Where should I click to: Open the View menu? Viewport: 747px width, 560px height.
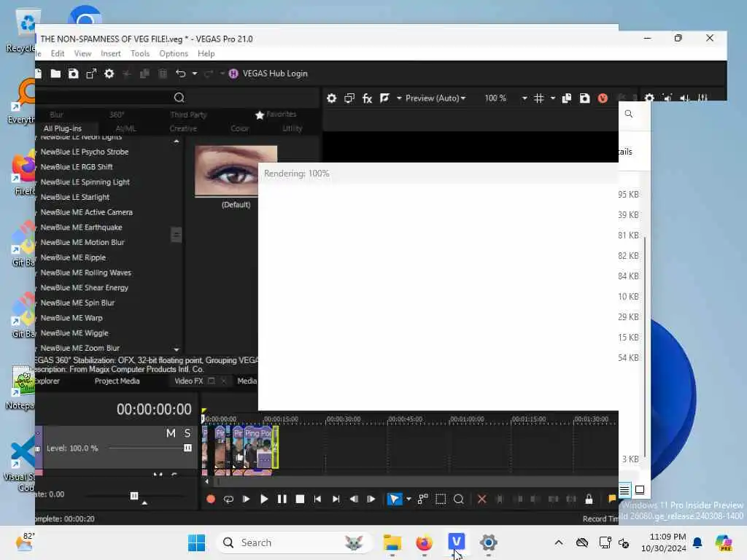(82, 53)
